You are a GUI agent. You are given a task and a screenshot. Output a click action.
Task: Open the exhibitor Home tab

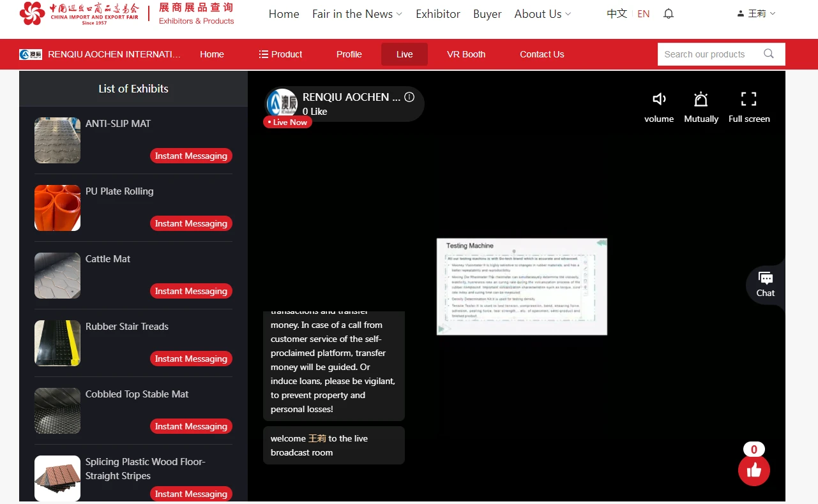[x=212, y=54]
